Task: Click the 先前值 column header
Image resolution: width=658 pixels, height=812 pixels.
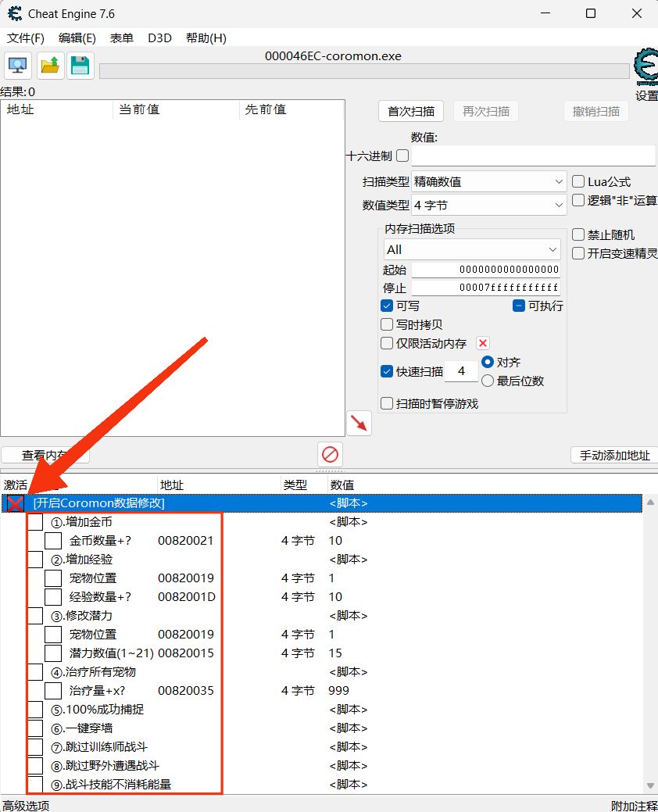Action: click(x=291, y=109)
